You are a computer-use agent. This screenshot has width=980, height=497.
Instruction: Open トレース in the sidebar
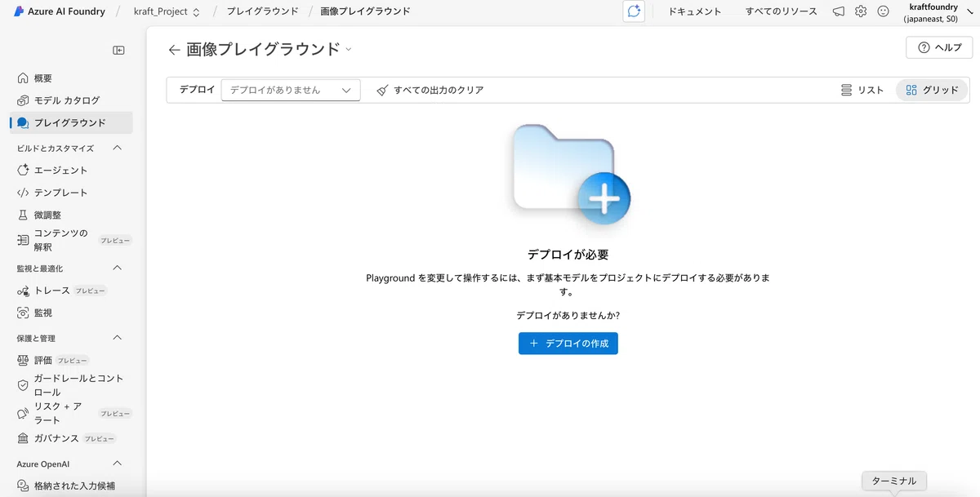point(72,291)
